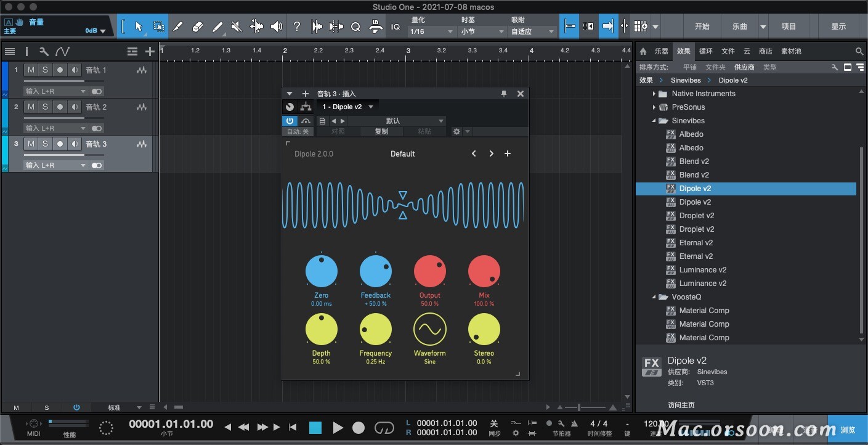868x445 pixels.
Task: Click the 乐曲 button
Action: [x=740, y=27]
